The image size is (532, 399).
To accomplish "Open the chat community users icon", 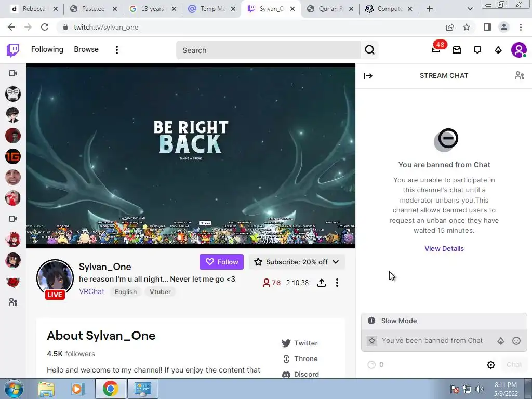I will (520, 75).
